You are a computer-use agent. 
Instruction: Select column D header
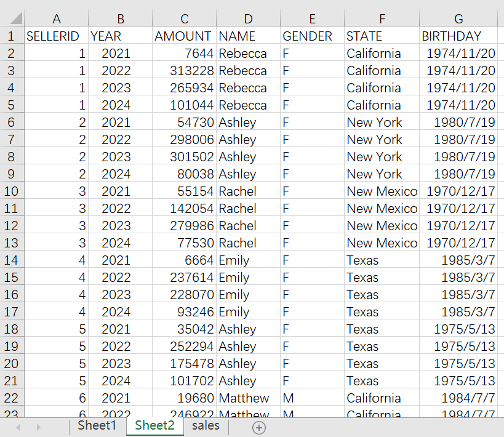click(x=248, y=18)
